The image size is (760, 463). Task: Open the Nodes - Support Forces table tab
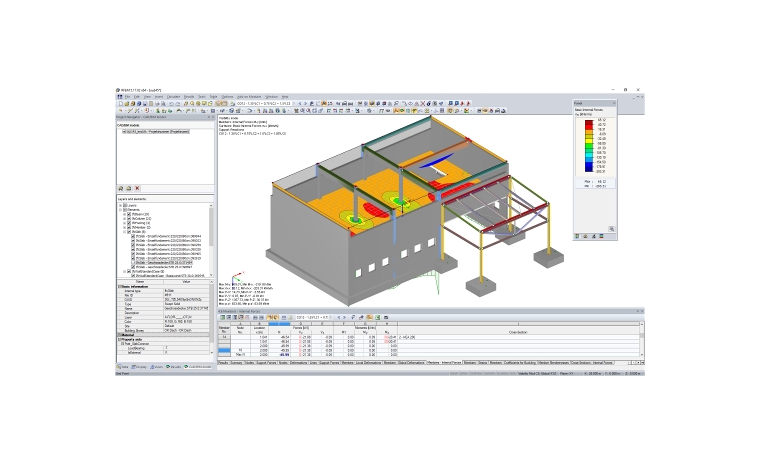(261, 362)
